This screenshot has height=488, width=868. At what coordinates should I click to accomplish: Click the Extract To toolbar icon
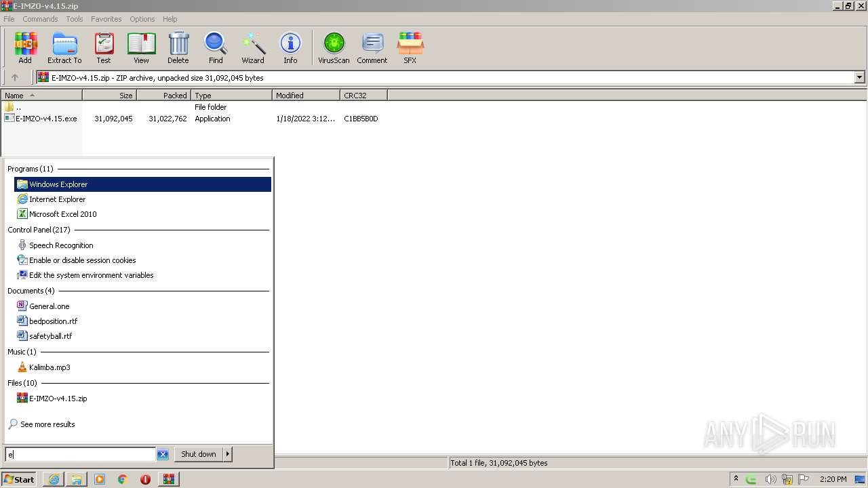(x=64, y=48)
